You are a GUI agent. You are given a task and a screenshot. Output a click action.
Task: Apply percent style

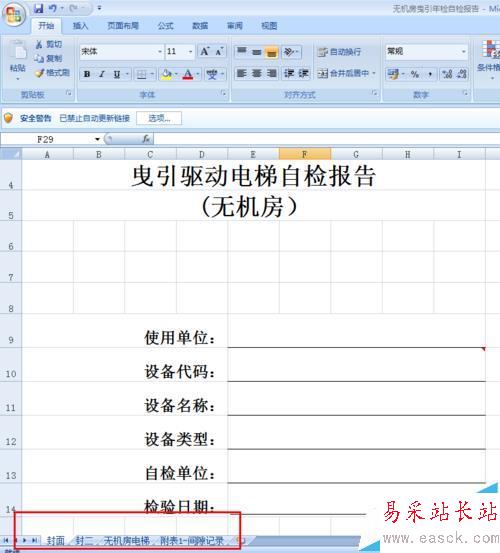click(415, 74)
